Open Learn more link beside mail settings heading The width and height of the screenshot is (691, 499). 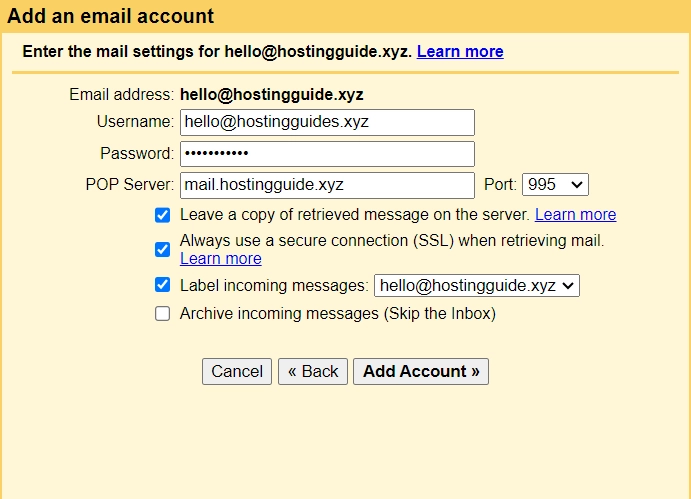460,52
